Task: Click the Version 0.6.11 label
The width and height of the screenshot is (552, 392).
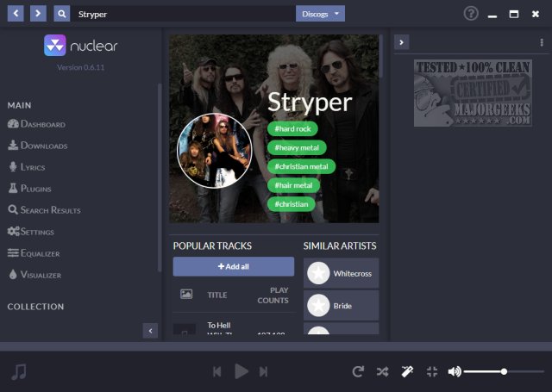Action: 80,67
